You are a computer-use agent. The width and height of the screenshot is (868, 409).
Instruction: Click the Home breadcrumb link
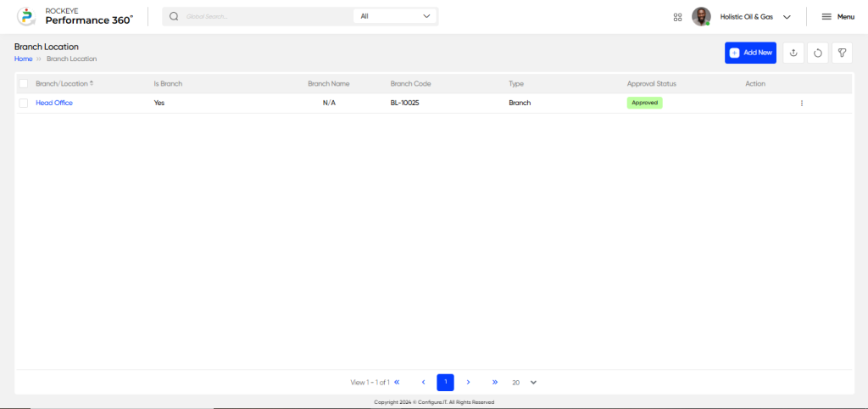(23, 59)
